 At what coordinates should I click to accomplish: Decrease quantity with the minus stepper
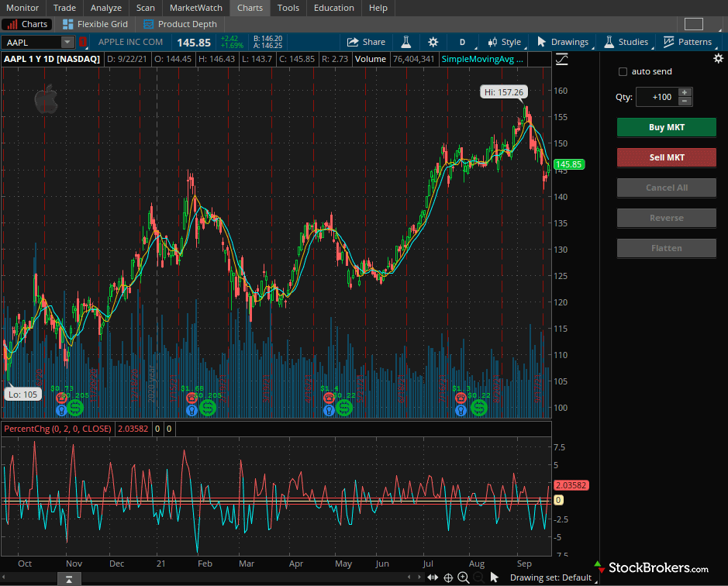[685, 102]
